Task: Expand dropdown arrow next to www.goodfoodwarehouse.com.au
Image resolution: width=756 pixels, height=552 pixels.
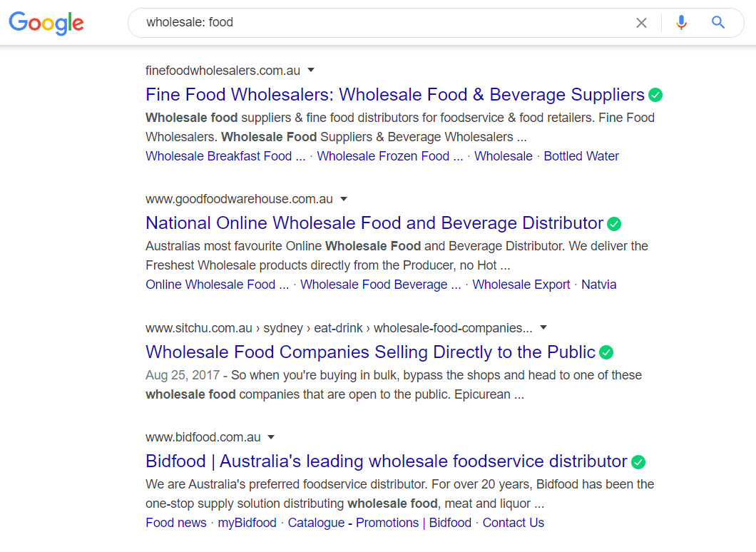Action: coord(344,199)
